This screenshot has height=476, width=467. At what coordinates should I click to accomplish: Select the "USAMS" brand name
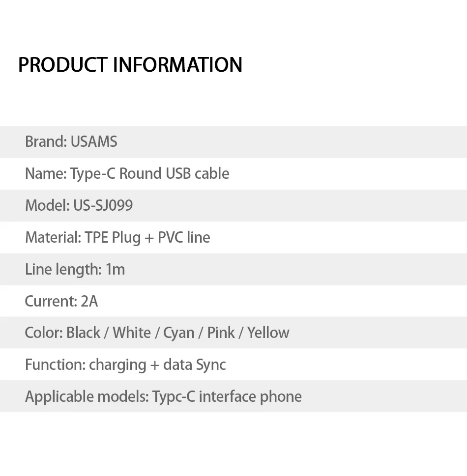pos(94,142)
